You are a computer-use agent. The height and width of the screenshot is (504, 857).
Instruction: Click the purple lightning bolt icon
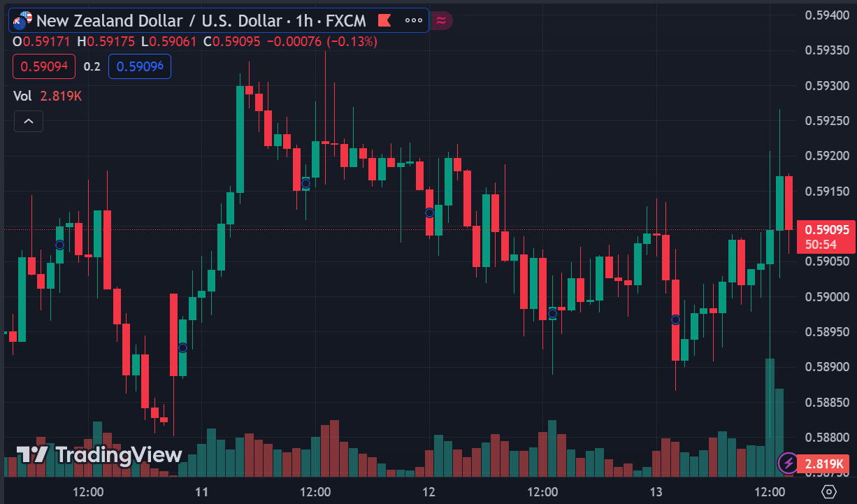tap(788, 463)
